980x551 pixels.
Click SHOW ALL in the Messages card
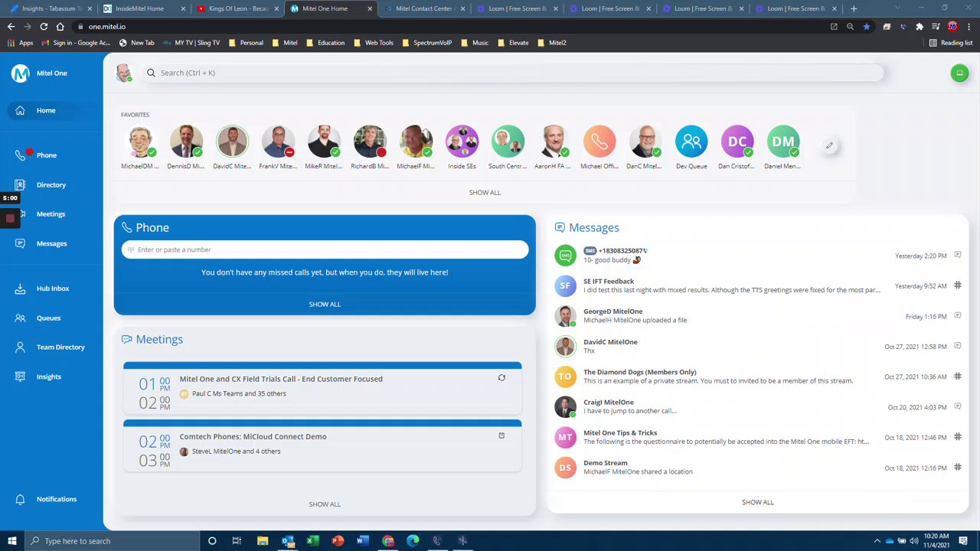757,503
